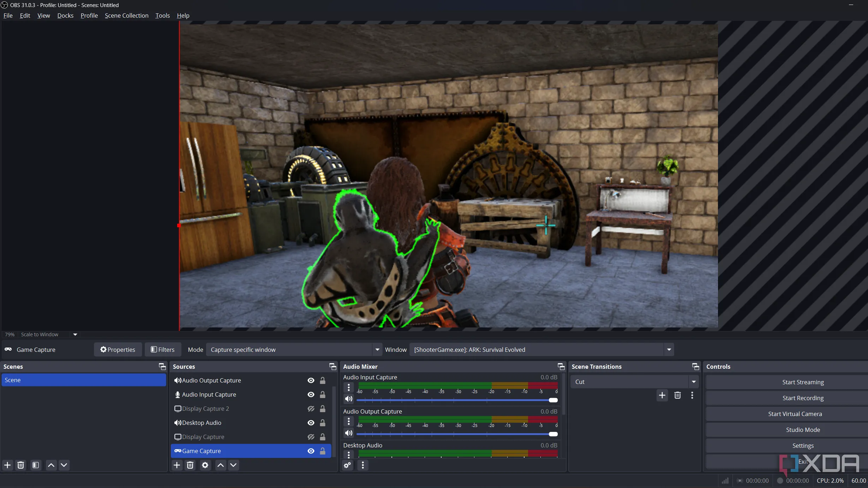Open the Scene Collection menu
Screen dimensions: 868x488
click(x=126, y=16)
